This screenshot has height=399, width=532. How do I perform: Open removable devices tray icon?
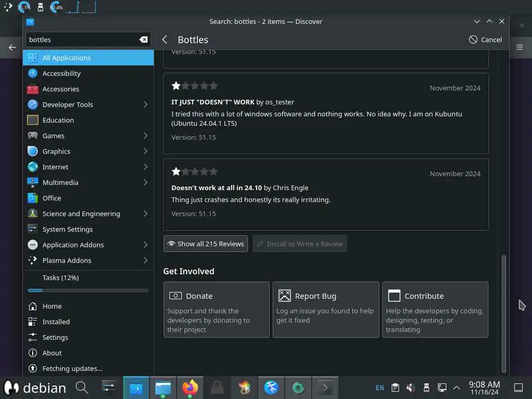[x=427, y=388]
